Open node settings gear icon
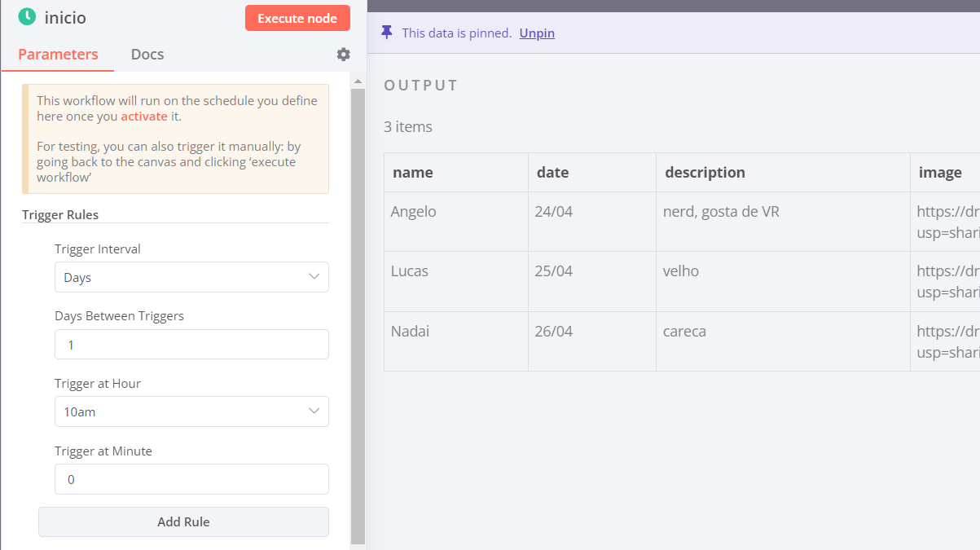 point(344,55)
